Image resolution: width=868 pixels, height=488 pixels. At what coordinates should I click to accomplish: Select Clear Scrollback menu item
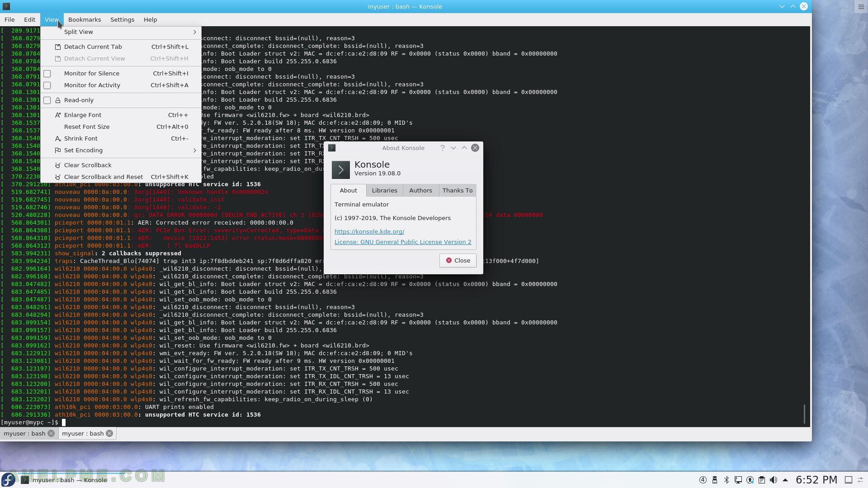(121, 165)
